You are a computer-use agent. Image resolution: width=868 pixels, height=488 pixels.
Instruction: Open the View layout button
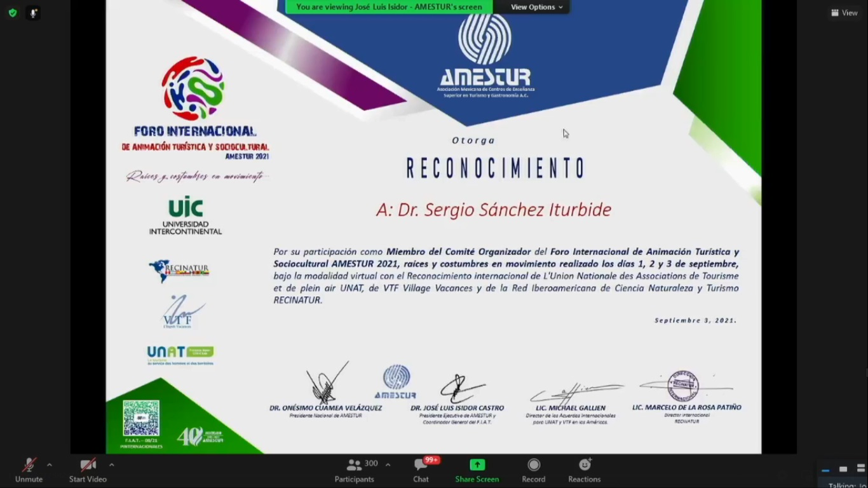click(x=844, y=13)
